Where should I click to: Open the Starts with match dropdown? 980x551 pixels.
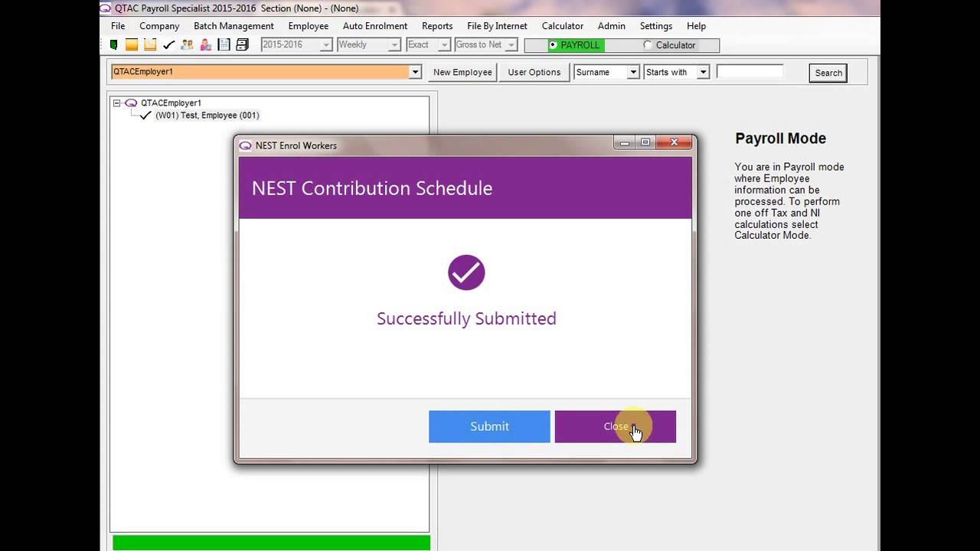(703, 72)
